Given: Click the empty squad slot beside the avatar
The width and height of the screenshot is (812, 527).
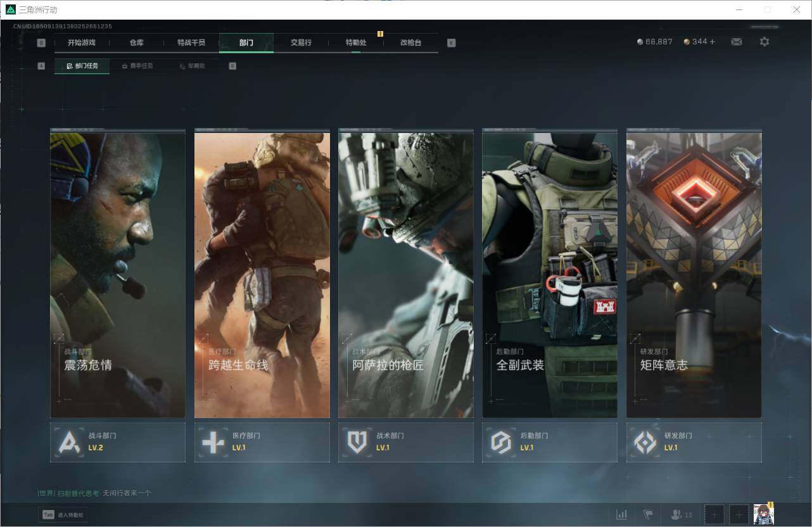Looking at the screenshot, I should click(x=739, y=514).
